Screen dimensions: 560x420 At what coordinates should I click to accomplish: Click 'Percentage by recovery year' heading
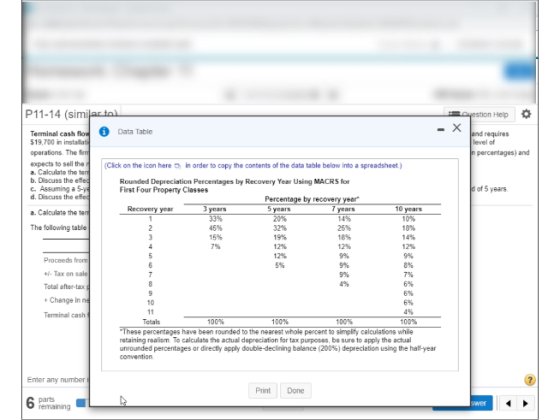(312, 199)
